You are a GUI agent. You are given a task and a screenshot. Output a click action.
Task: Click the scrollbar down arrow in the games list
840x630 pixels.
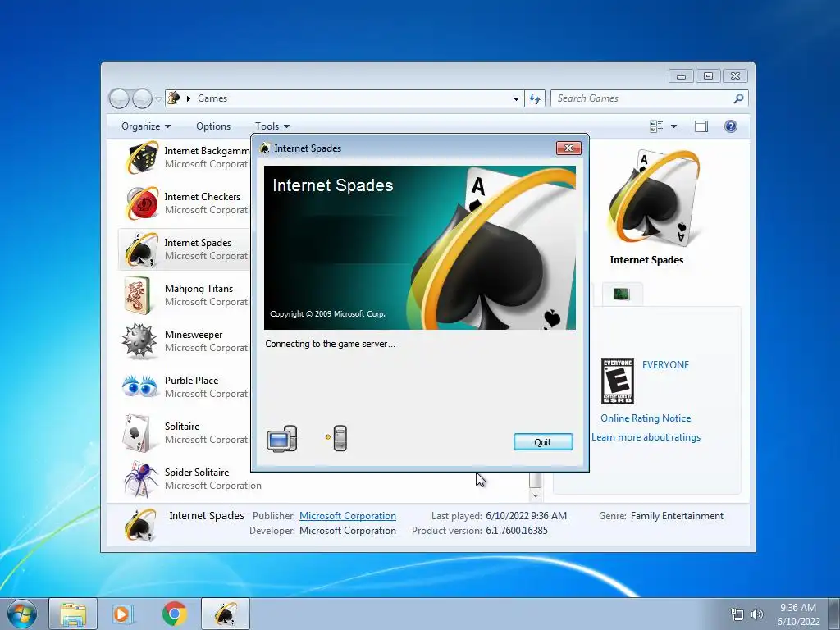(536, 496)
